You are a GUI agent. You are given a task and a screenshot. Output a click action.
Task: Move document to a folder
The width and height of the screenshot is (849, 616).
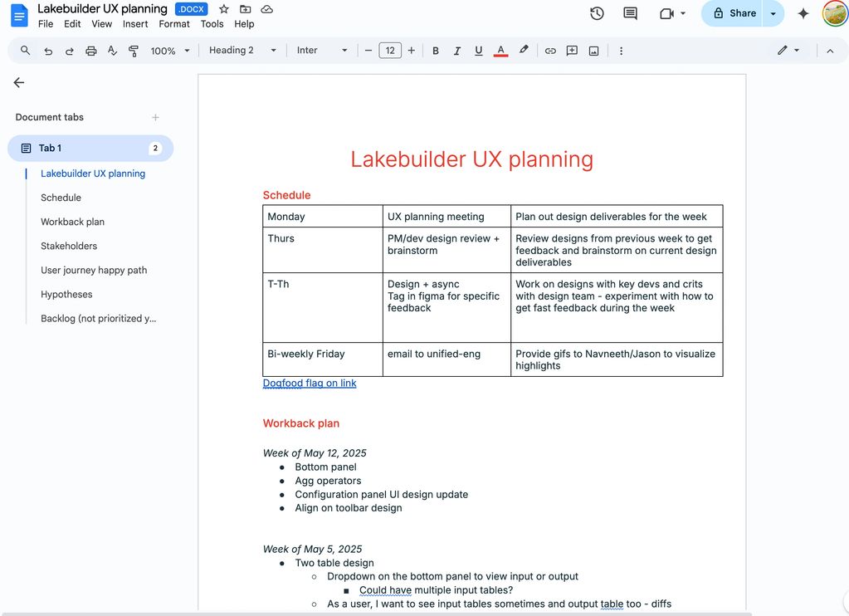point(246,9)
